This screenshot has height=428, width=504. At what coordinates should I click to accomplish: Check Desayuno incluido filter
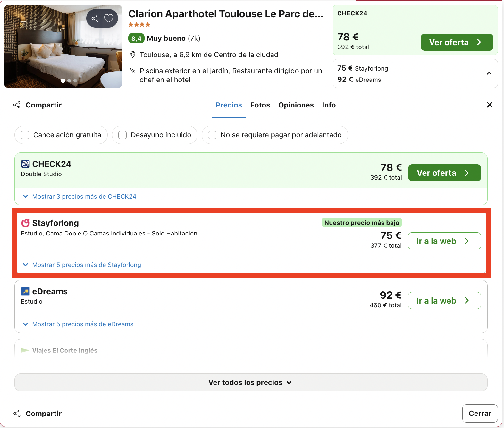(155, 135)
